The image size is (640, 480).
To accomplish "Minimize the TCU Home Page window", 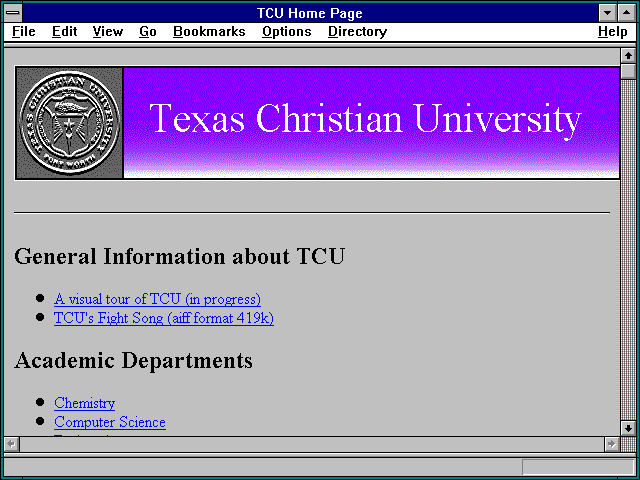I will point(607,13).
